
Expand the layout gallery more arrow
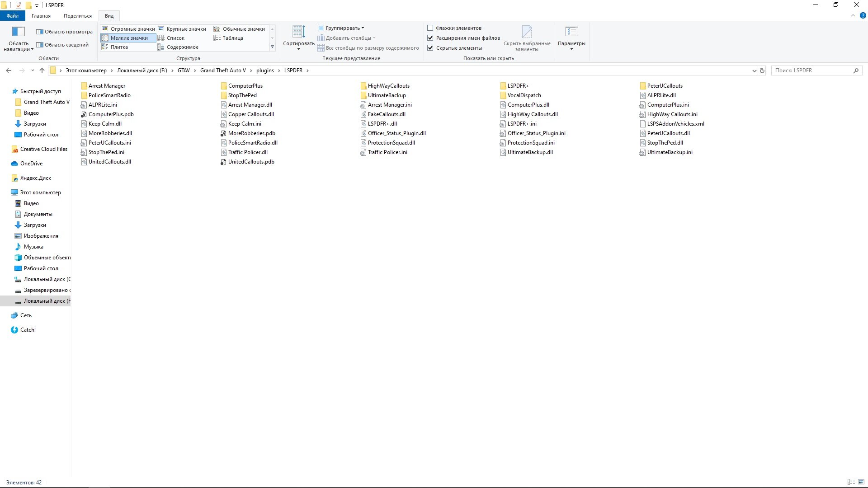[x=272, y=47]
